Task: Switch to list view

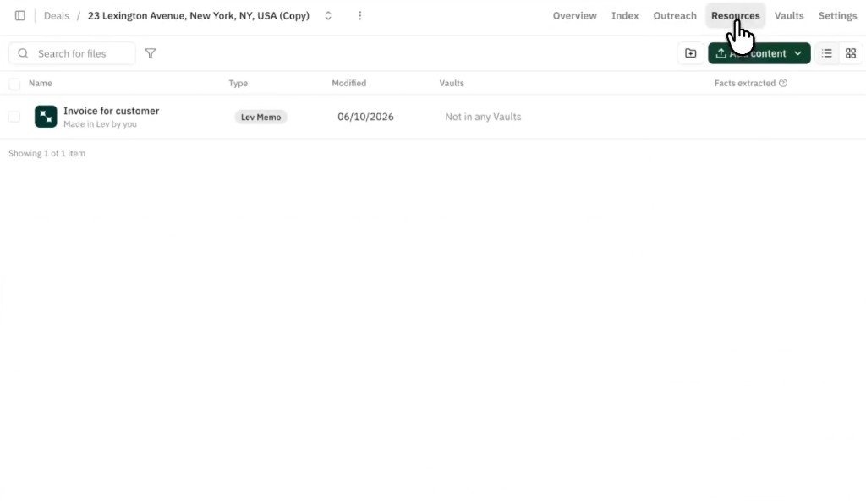Action: (827, 53)
